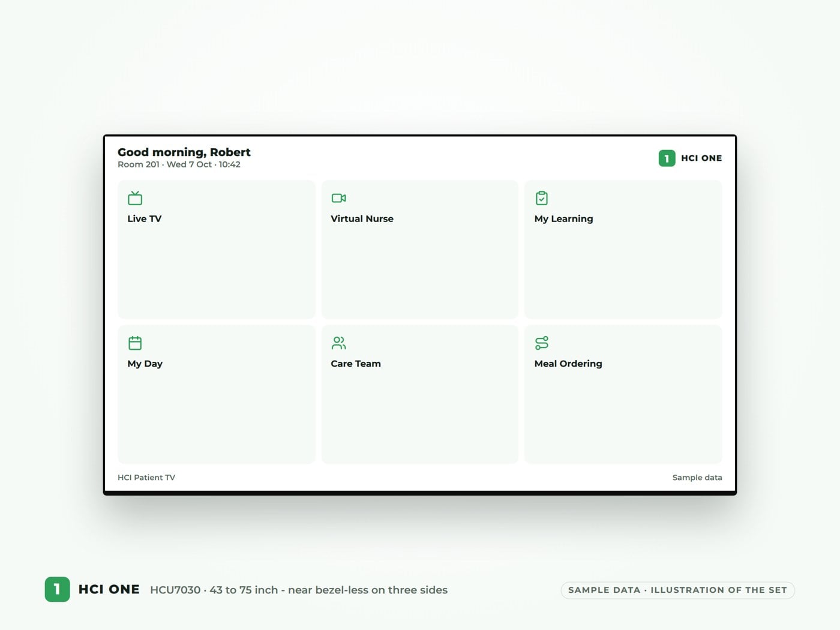Click the "Sample data" footer text
This screenshot has width=840, height=630.
tap(697, 478)
